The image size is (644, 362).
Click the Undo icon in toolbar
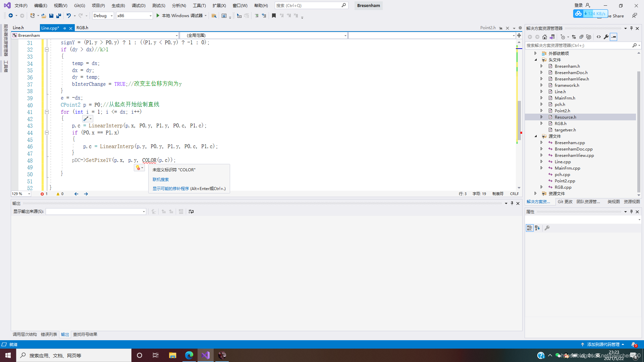(x=69, y=15)
